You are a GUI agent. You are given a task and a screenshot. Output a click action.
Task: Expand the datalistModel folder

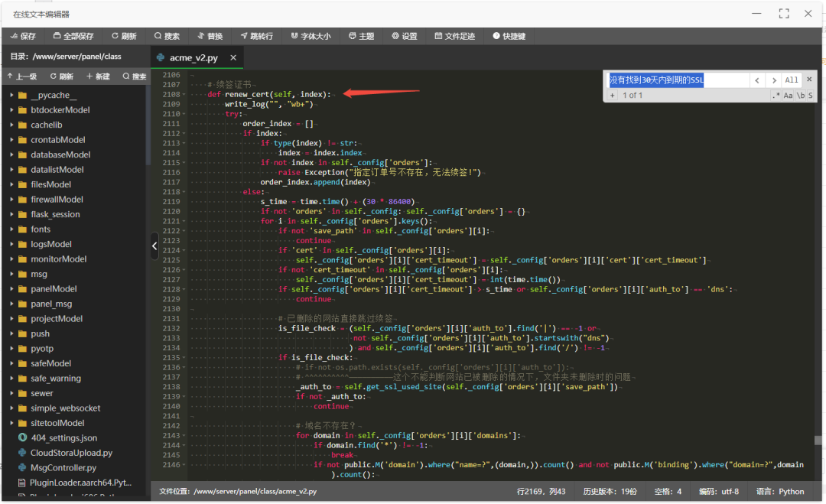coord(12,170)
